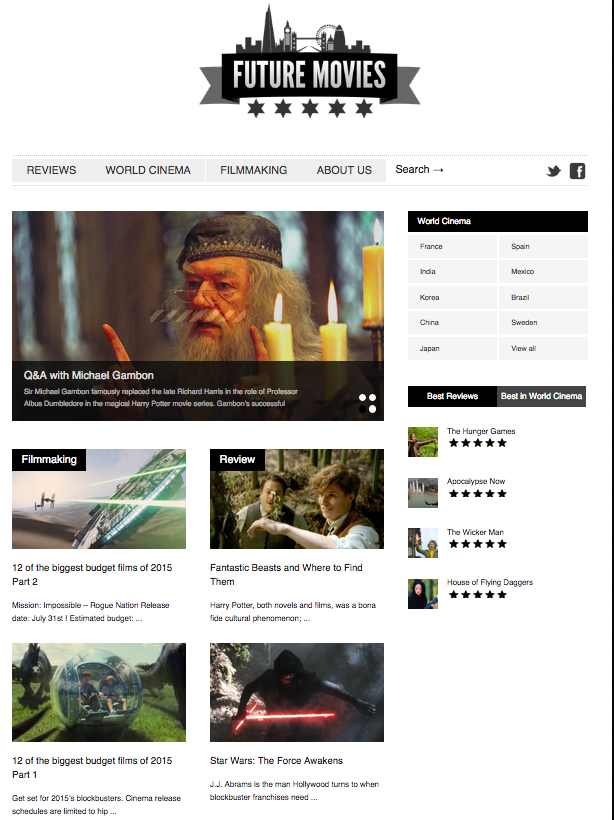Click the Filmmaking category label
Image resolution: width=614 pixels, height=820 pixels.
point(49,460)
